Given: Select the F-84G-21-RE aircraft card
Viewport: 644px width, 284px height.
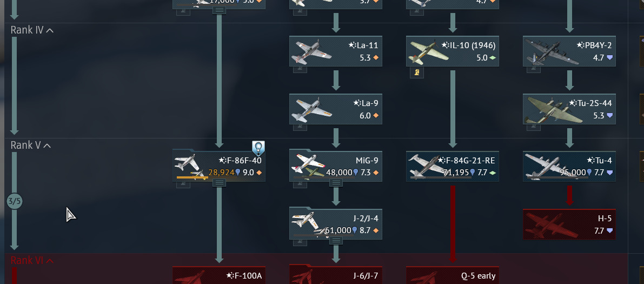Looking at the screenshot, I should pos(453,167).
